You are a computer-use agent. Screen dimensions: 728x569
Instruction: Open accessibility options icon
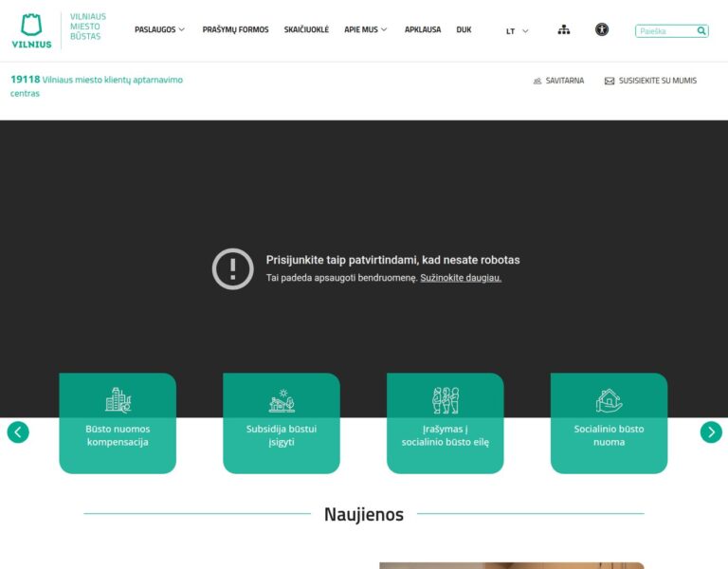click(602, 30)
